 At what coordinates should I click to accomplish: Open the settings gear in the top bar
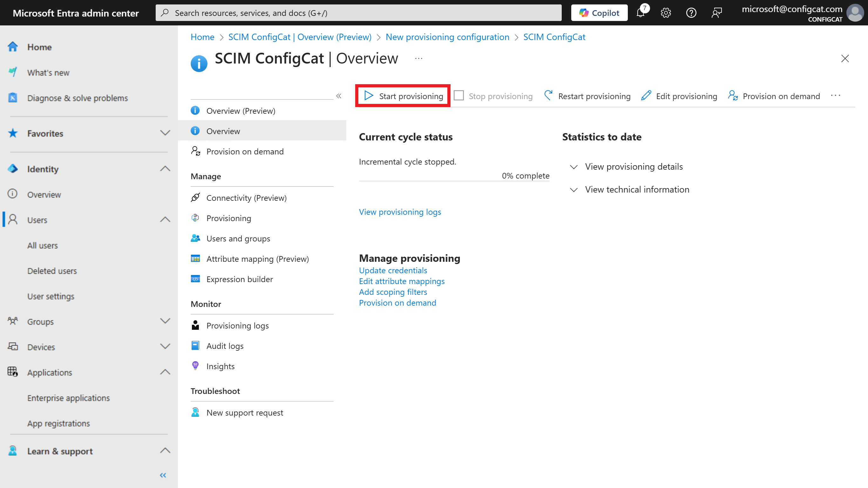(x=666, y=12)
